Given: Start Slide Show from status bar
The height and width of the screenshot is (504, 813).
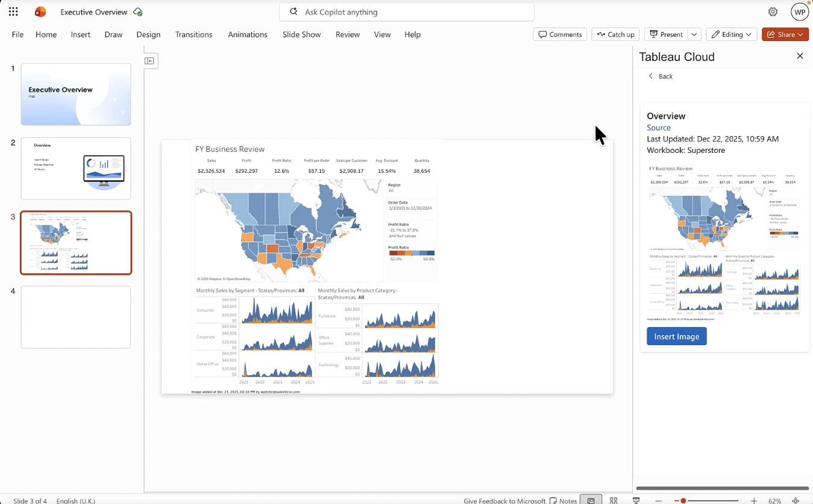Looking at the screenshot, I should [636, 500].
